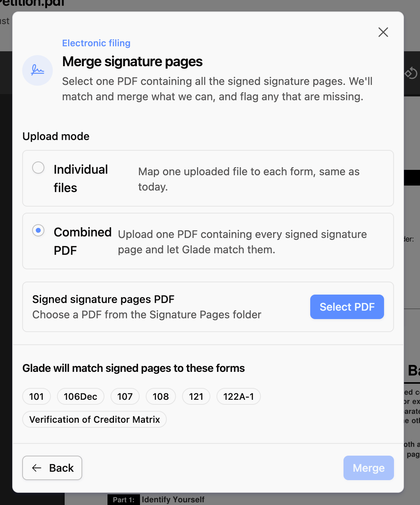Go back with the Back button

click(52, 468)
